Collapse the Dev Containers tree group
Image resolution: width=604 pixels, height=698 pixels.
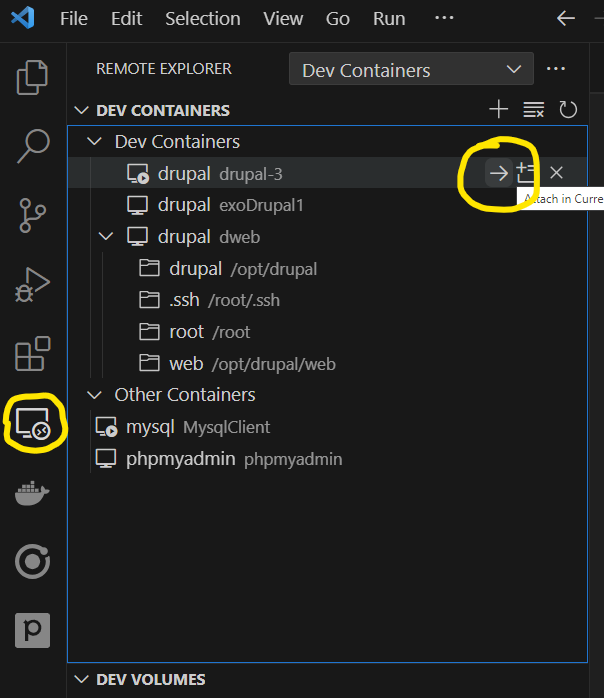pos(94,142)
